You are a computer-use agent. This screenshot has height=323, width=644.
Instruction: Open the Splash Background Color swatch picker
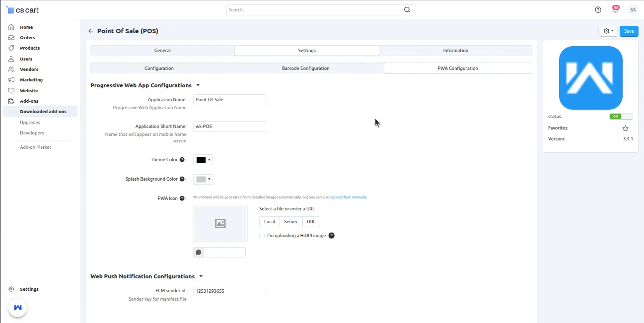pyautogui.click(x=203, y=180)
